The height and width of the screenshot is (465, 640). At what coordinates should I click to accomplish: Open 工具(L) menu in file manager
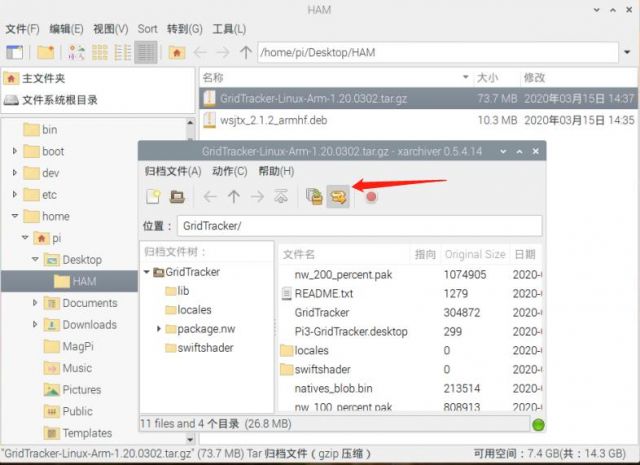pos(229,29)
